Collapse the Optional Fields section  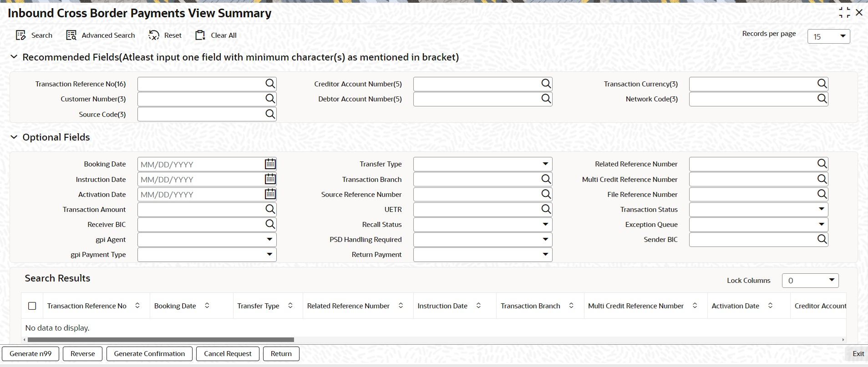[14, 137]
